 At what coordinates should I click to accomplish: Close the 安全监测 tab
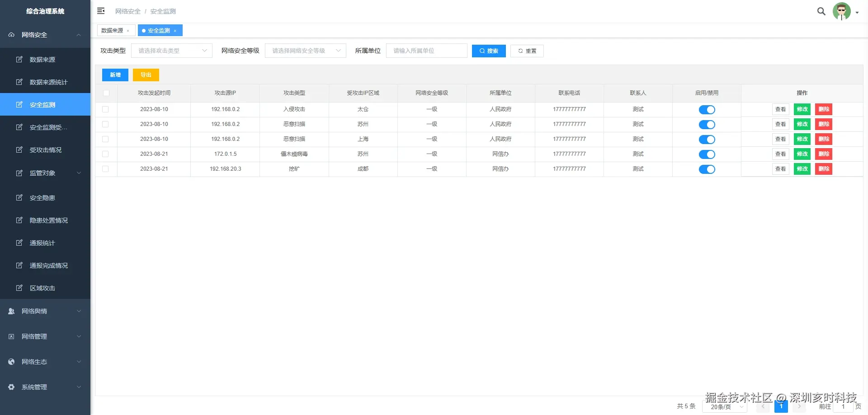tap(175, 31)
